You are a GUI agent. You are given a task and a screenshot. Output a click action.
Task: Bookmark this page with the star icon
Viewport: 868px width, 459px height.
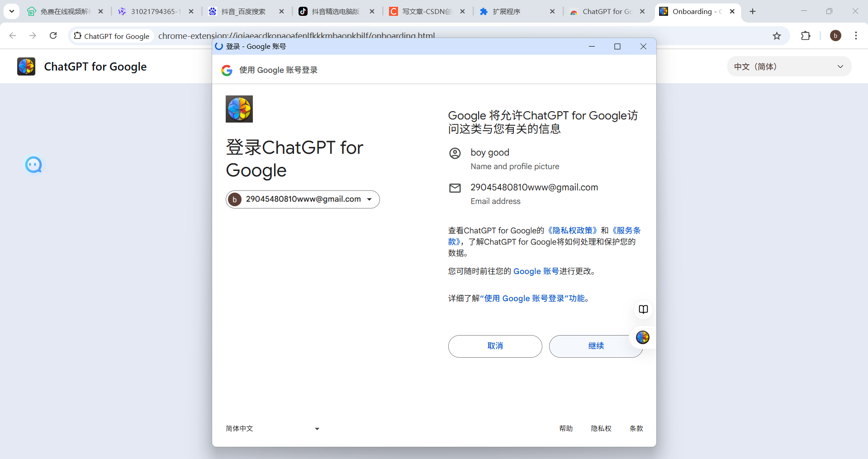pos(777,36)
